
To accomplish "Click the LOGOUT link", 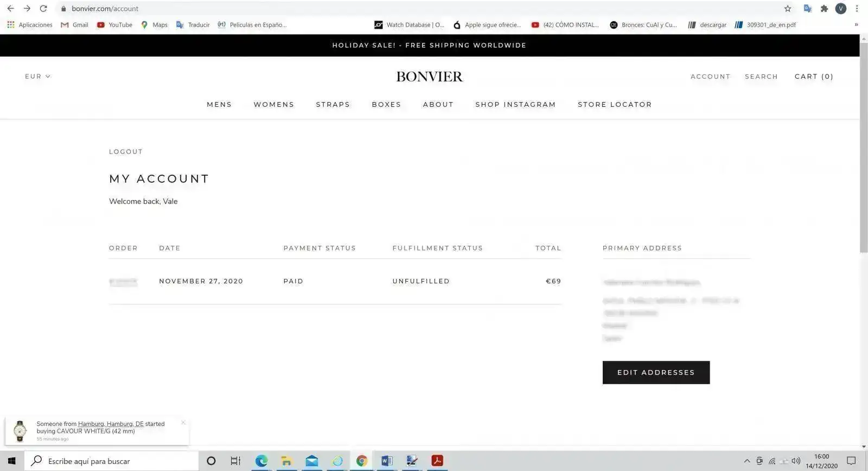I will (126, 151).
